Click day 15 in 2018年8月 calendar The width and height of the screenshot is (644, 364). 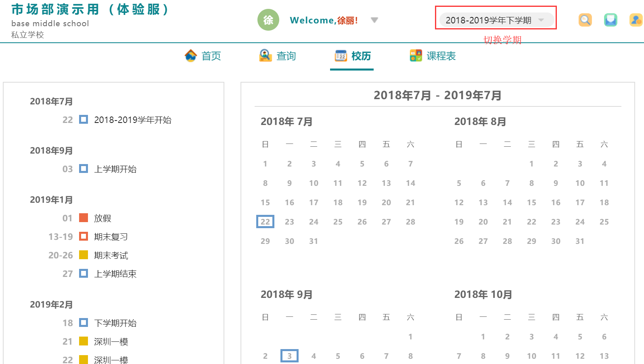click(531, 202)
